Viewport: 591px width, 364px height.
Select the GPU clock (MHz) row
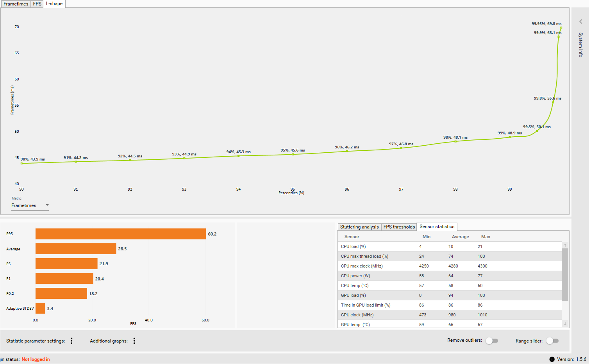tap(450, 315)
